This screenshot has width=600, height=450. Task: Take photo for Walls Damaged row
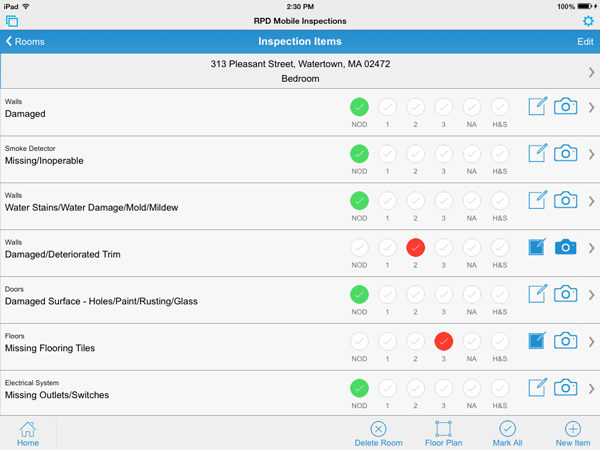pos(566,106)
